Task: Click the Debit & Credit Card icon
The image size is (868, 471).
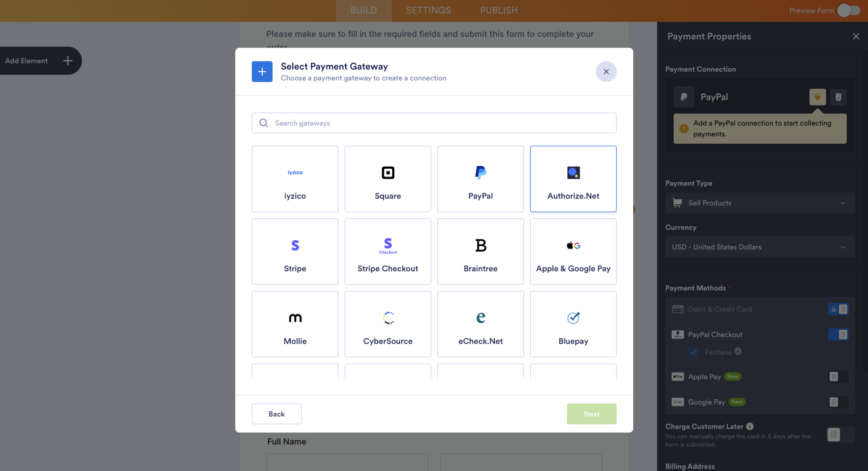Action: 677,309
